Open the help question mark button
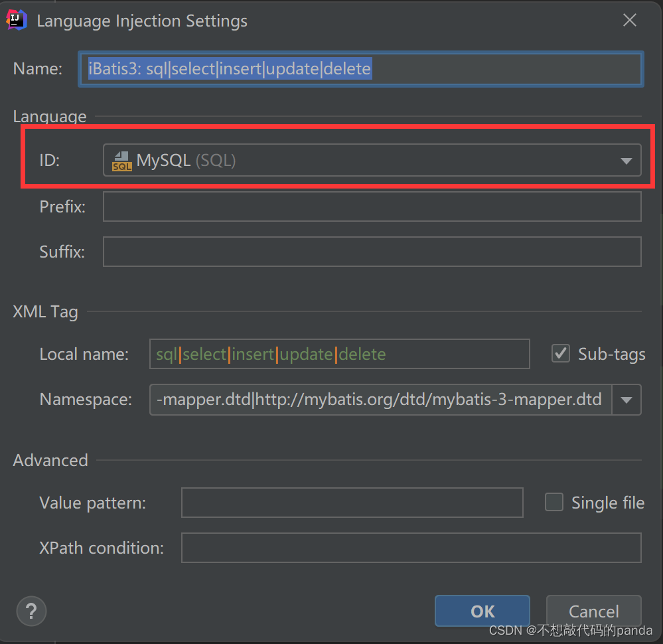This screenshot has width=663, height=644. tap(31, 611)
